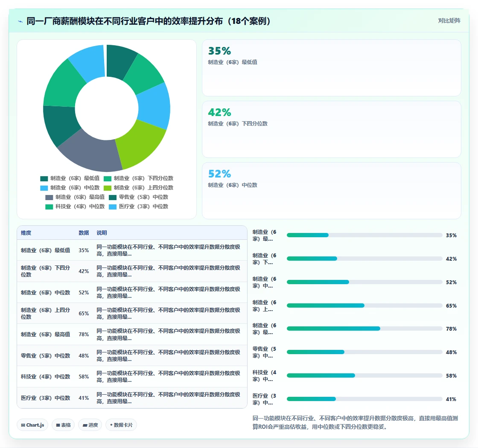Click the 58% label beside progress bar
Image resolution: width=478 pixels, height=448 pixels.
(x=451, y=376)
